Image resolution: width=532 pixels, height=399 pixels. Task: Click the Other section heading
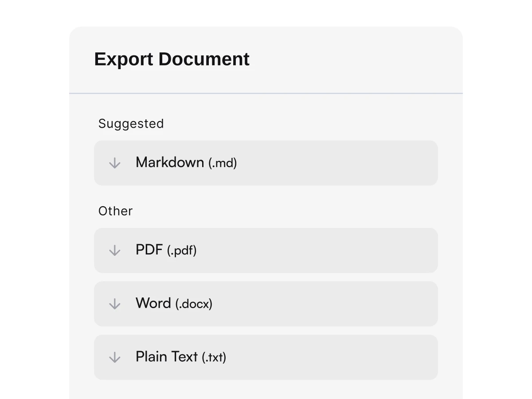[115, 211]
